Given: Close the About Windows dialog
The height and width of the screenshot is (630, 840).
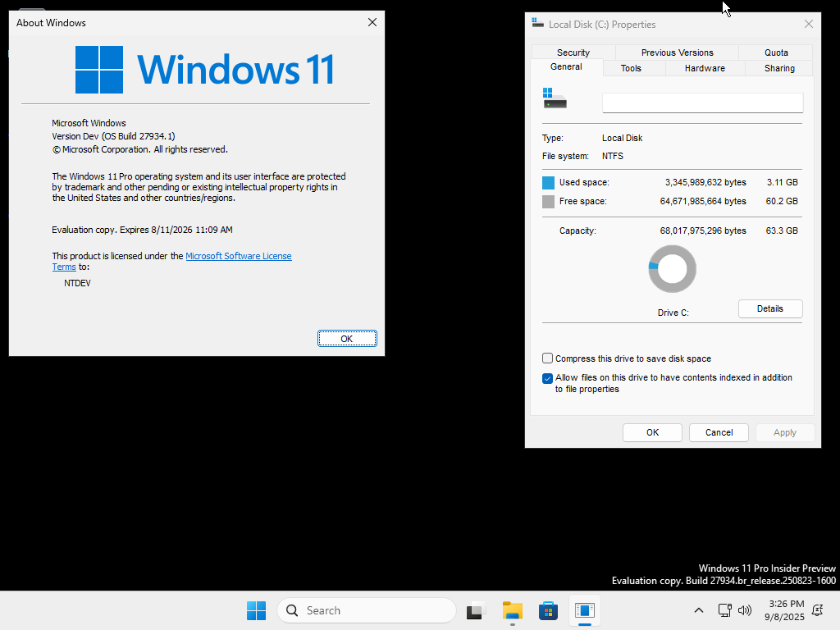Looking at the screenshot, I should click(x=372, y=22).
